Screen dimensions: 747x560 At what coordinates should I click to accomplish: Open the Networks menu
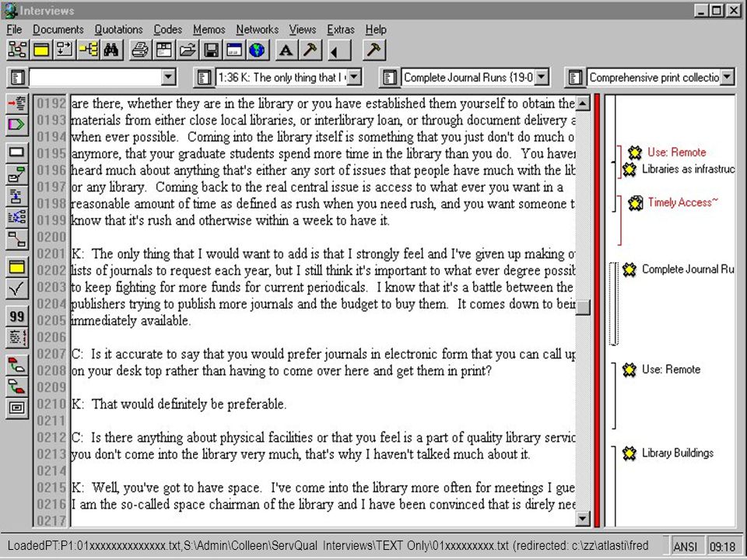[258, 30]
